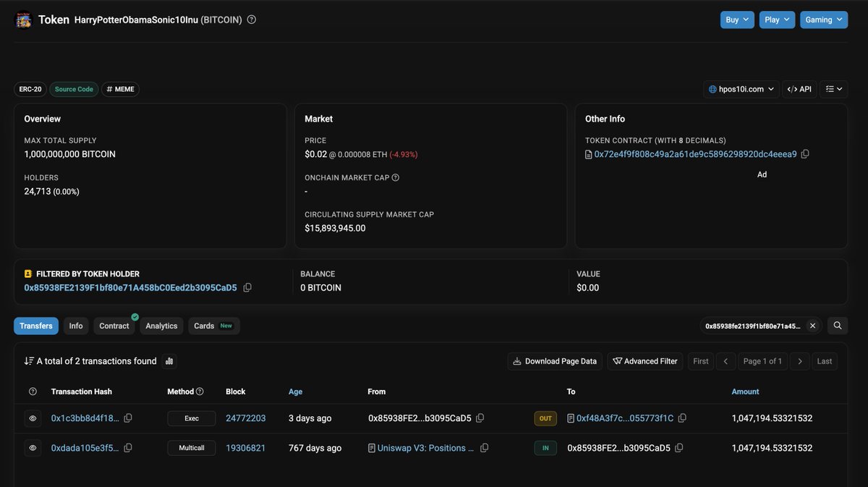
Task: Open transaction hash 0xdada105e3f5...
Action: 85,448
